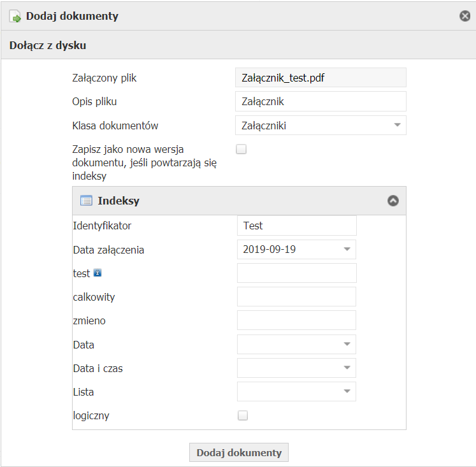
Task: Click the document icon beside Dodaj dokumenty title
Action: [15, 17]
